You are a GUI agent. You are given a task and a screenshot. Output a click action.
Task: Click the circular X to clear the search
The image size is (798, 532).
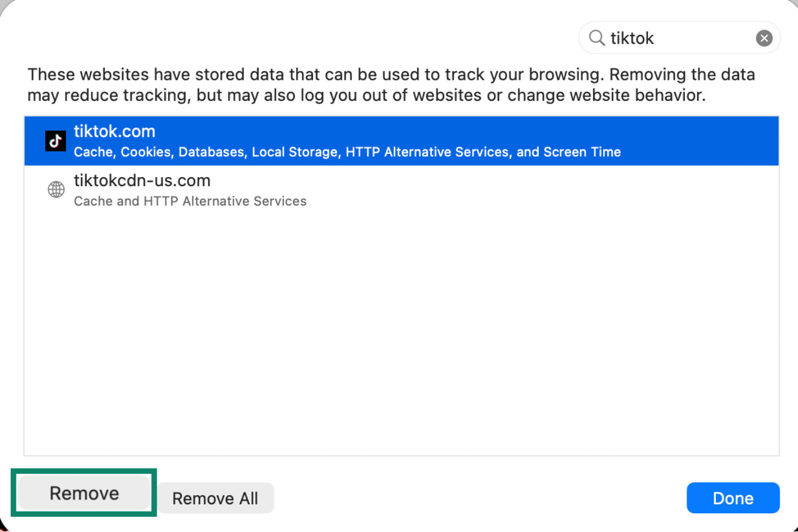pyautogui.click(x=764, y=37)
